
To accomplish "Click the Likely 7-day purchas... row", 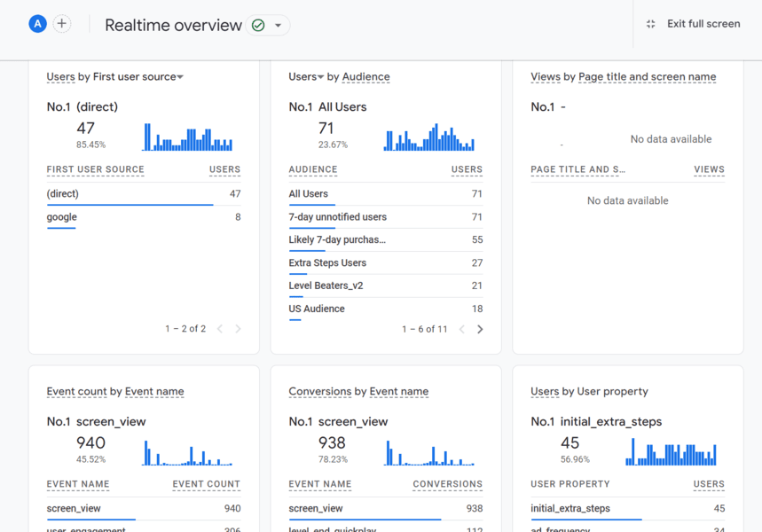I will pyautogui.click(x=385, y=240).
